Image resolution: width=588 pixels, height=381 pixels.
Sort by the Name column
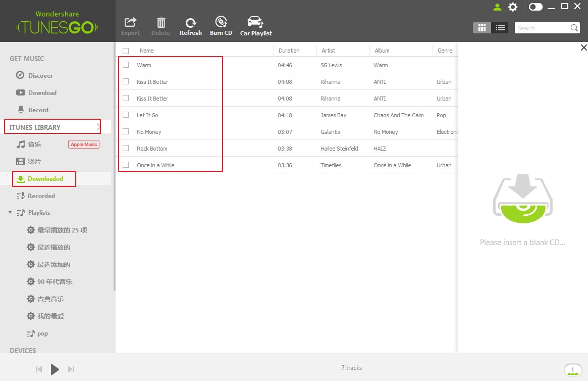(x=147, y=51)
